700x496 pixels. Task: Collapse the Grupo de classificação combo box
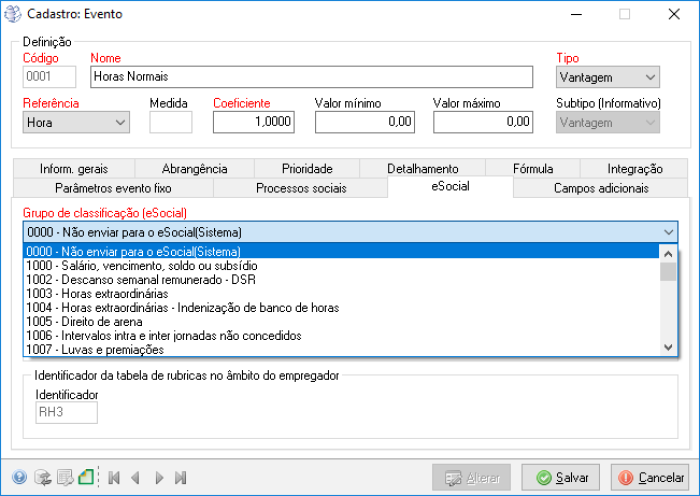click(668, 232)
